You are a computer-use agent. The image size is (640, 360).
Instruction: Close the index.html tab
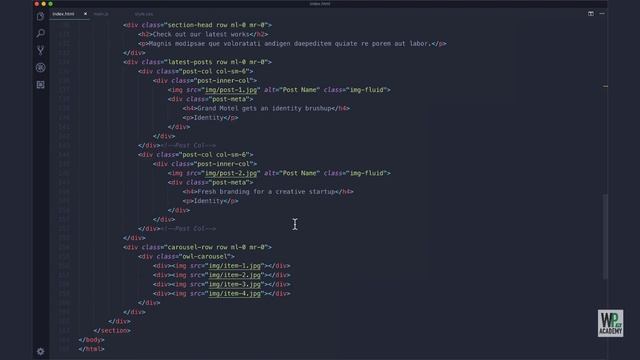click(x=85, y=14)
